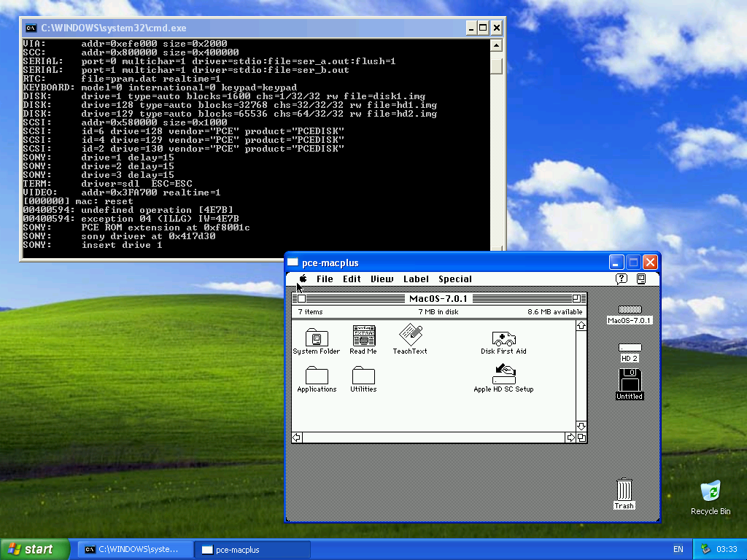Open the View menu in Finder
The image size is (747, 560).
click(x=382, y=279)
